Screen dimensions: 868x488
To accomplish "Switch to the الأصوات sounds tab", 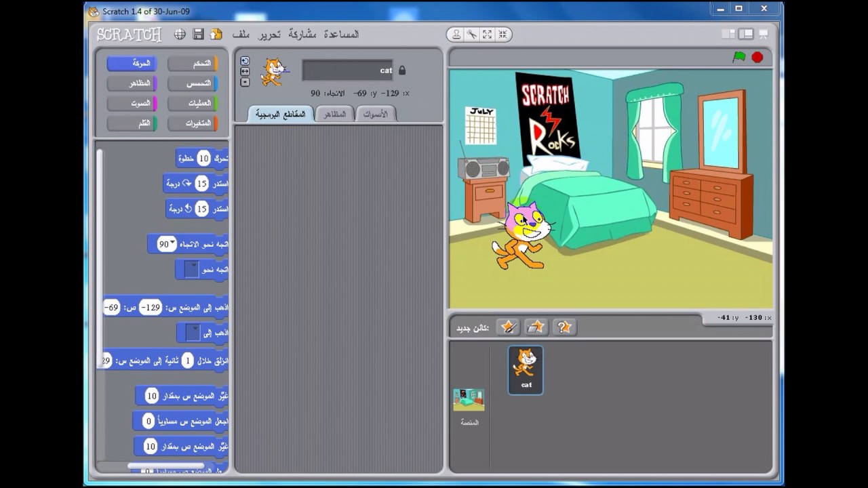I will (x=375, y=114).
